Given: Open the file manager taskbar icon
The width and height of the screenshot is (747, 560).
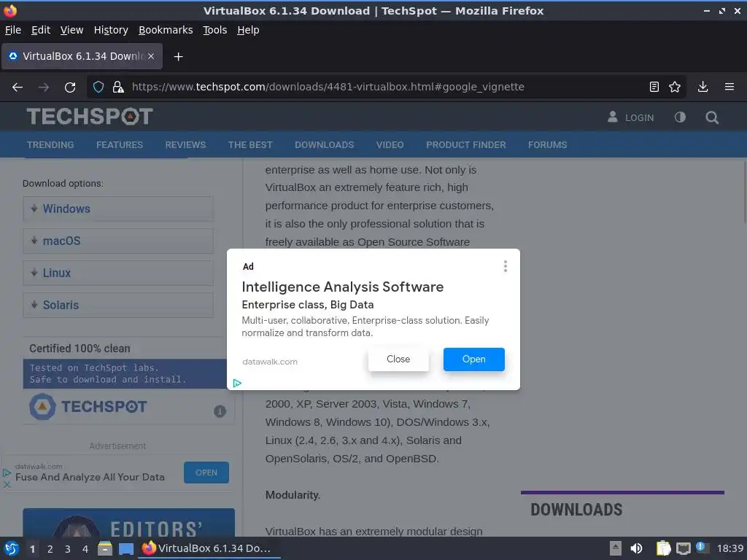Looking at the screenshot, I should point(105,548).
